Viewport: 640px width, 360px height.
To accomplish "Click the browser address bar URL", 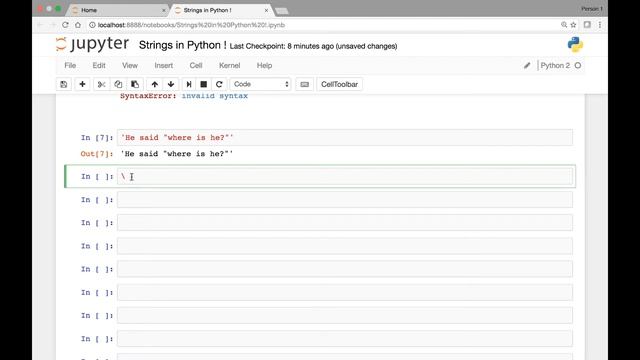I will [x=191, y=25].
